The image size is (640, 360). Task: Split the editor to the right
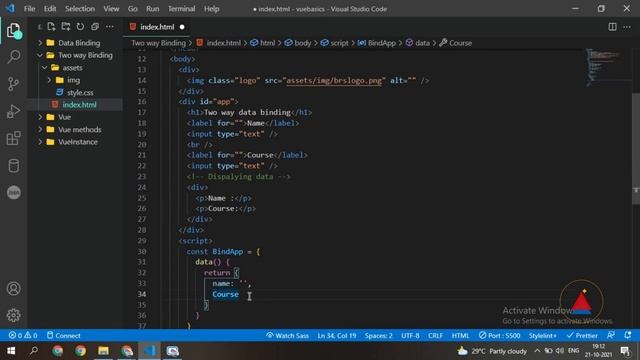pyautogui.click(x=612, y=27)
